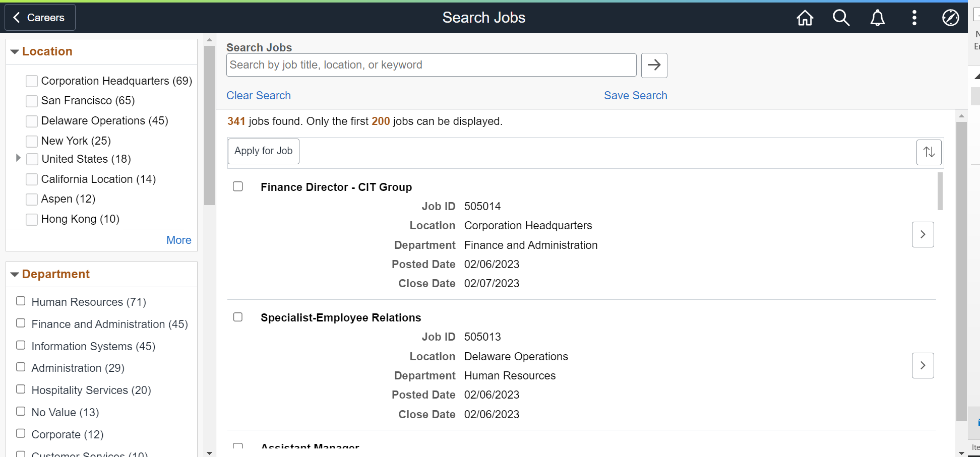The image size is (980, 457).
Task: Show More locations link
Action: click(x=178, y=240)
